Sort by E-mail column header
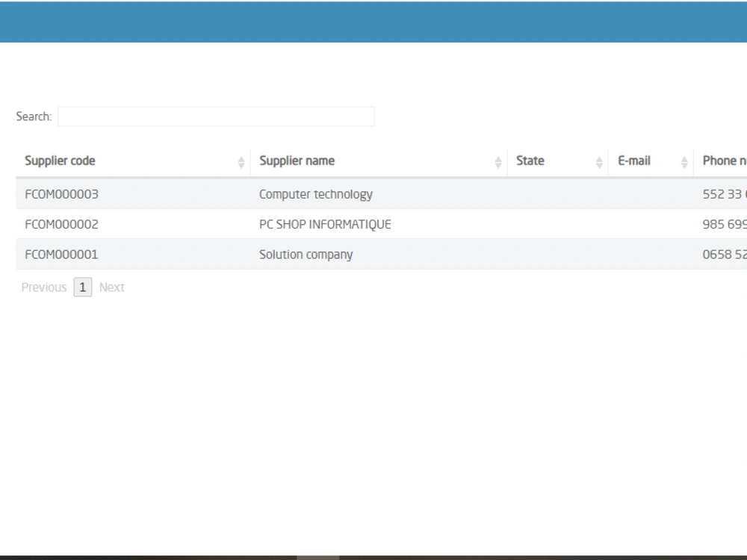Image resolution: width=747 pixels, height=560 pixels. (651, 161)
